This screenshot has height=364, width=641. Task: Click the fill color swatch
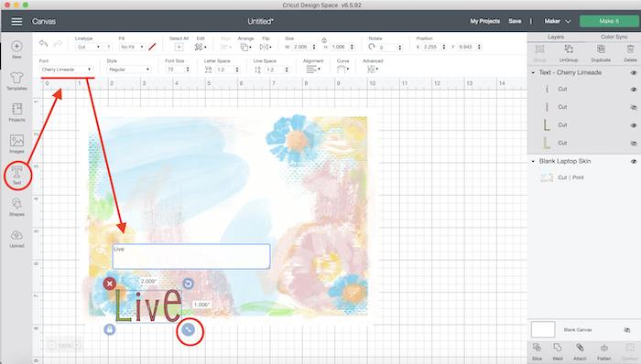click(152, 47)
